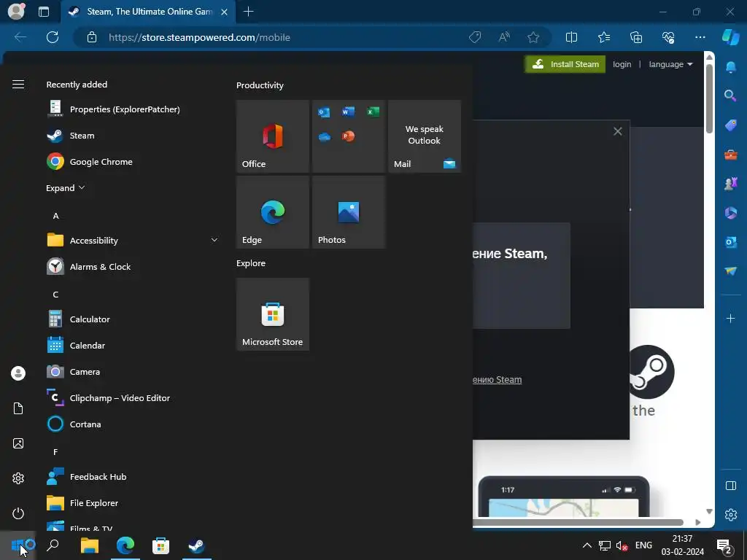
Task: Open Microsoft Store from the taskbar
Action: (160, 545)
